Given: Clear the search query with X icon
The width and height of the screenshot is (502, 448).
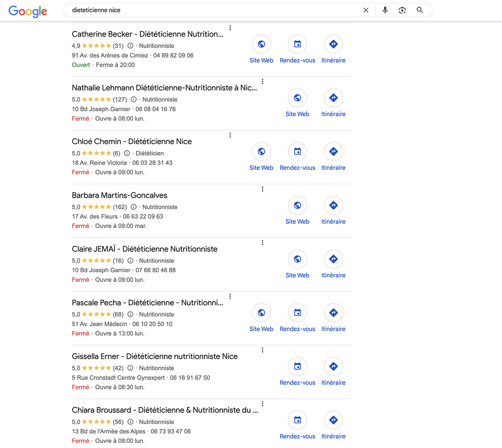Looking at the screenshot, I should (366, 10).
